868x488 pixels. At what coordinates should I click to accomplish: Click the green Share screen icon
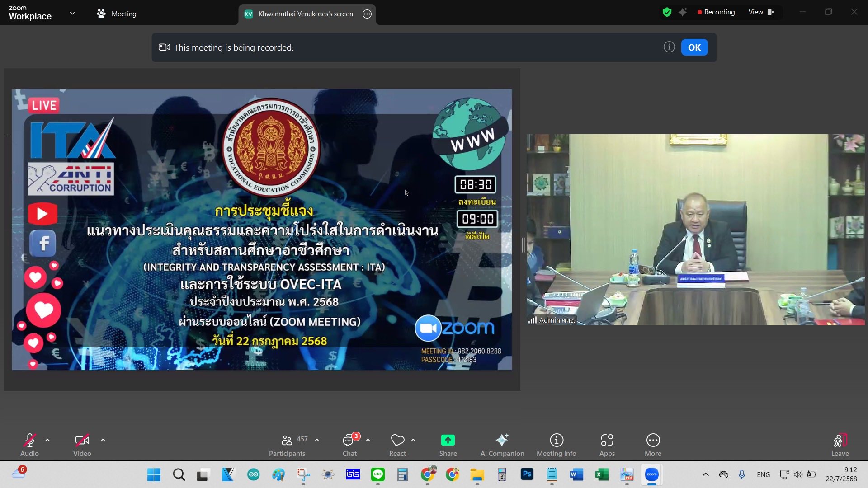tap(448, 440)
